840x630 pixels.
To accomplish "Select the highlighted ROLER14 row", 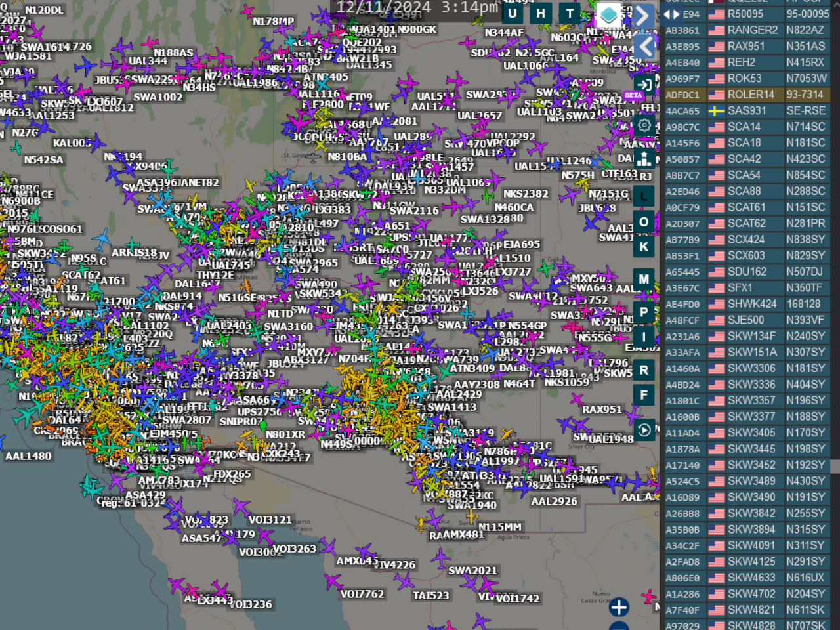I will (746, 94).
